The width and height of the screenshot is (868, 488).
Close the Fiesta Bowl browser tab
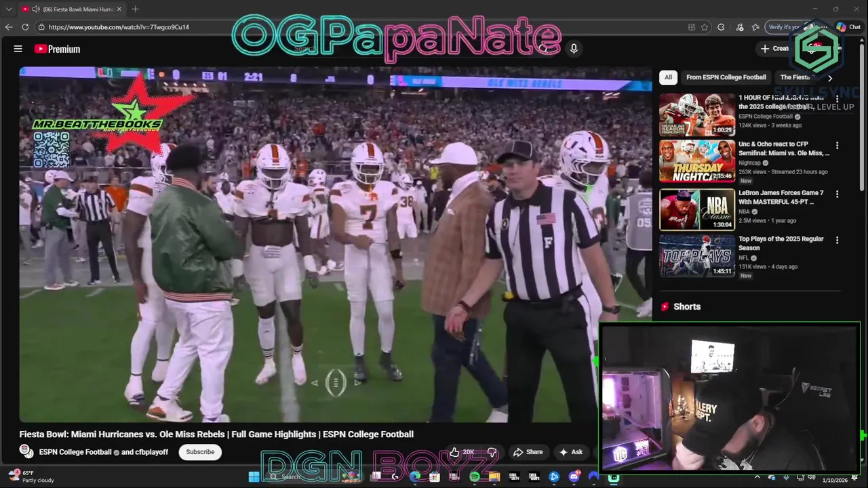[119, 9]
